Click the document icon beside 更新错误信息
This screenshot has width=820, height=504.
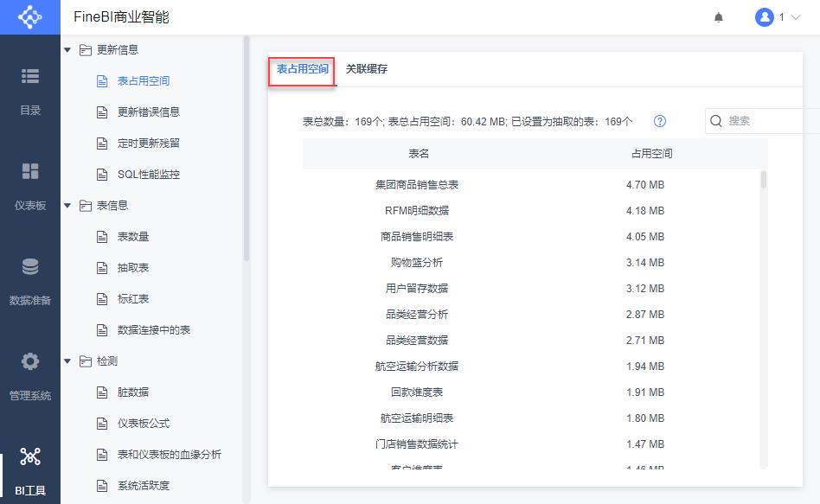coord(102,112)
